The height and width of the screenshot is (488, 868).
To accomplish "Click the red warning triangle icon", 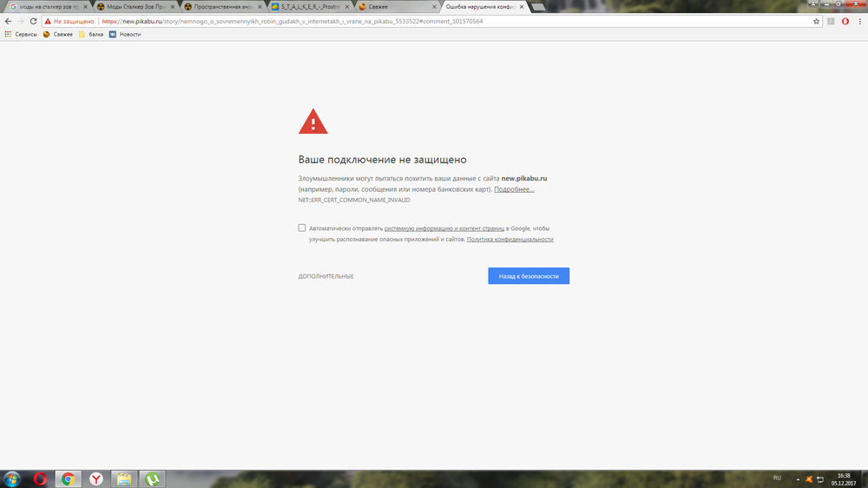I will (313, 122).
